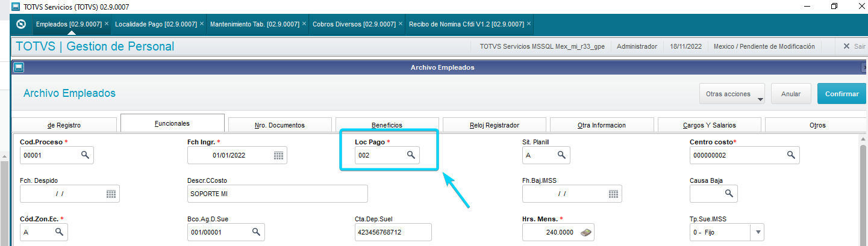Click the Sit. Planill field

tap(546, 155)
